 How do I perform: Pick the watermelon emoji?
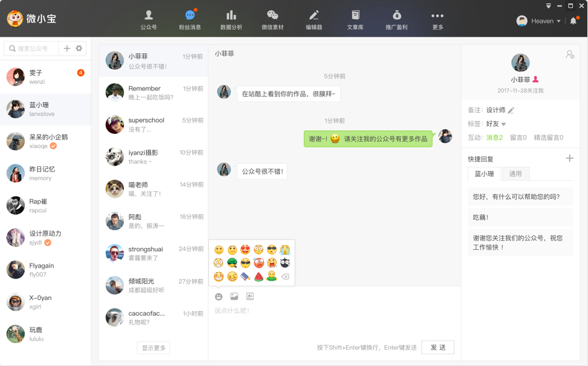click(x=258, y=277)
